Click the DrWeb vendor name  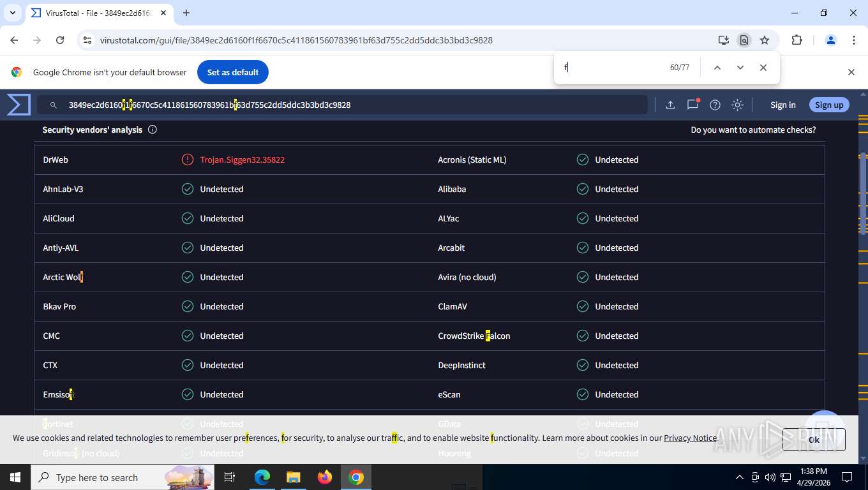coord(56,160)
